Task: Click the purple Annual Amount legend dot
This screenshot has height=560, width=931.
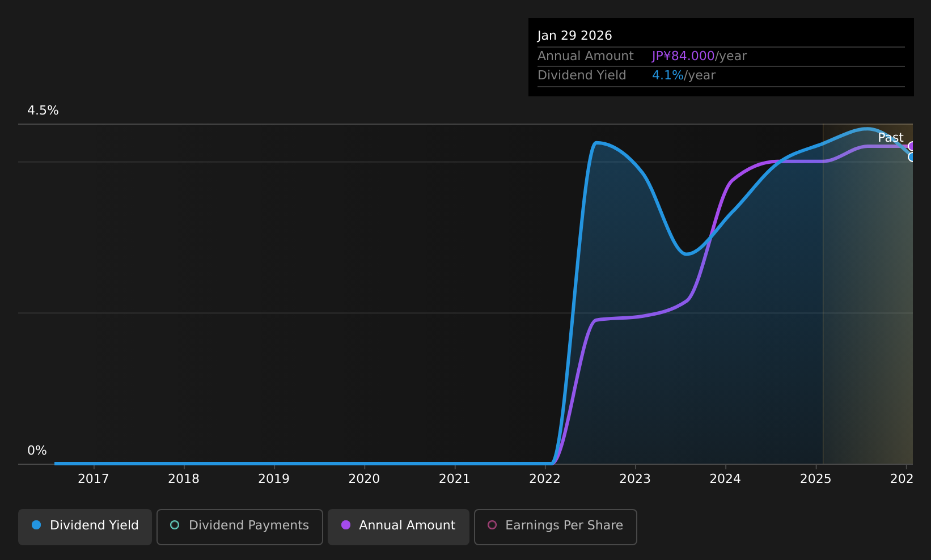Action: pos(346,525)
